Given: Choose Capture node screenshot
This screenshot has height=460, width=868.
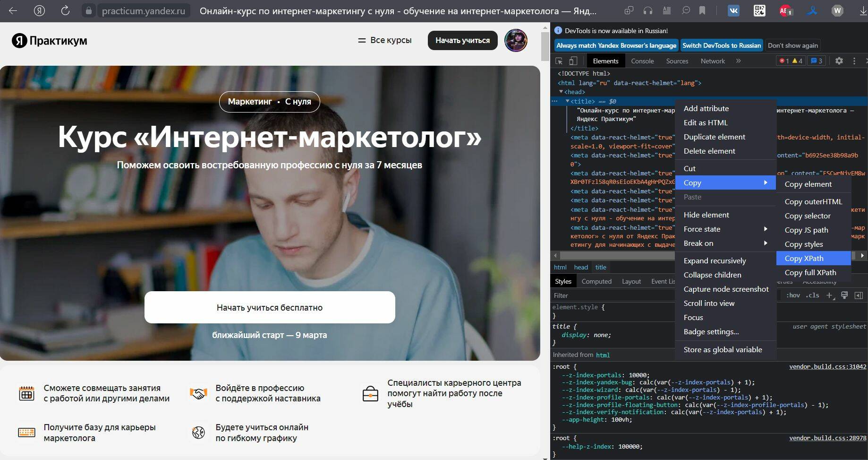Looking at the screenshot, I should (726, 289).
